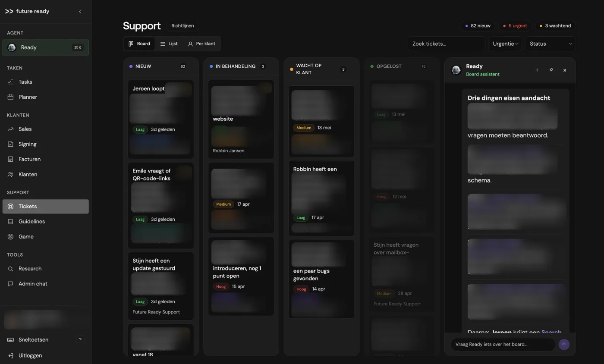Click the Search link in assistant message
Image resolution: width=604 pixels, height=364 pixels.
(x=551, y=332)
